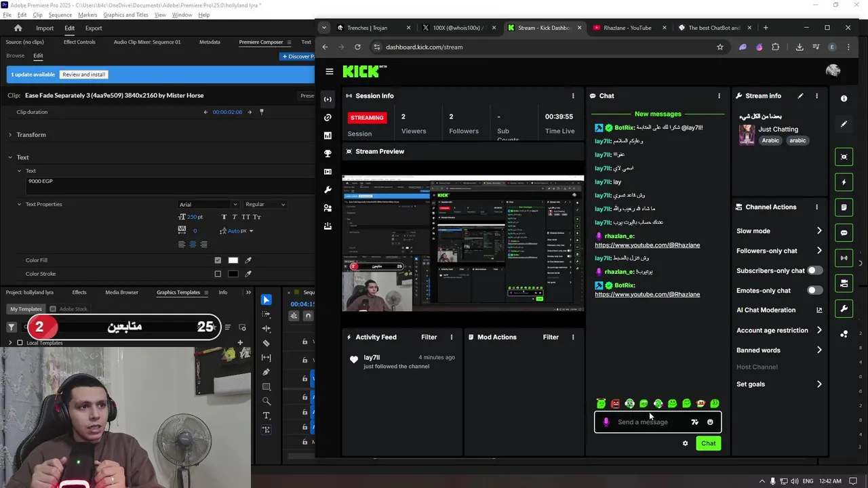Toggle the Color Fill checkbox
This screenshot has width=868, height=488.
[218, 260]
